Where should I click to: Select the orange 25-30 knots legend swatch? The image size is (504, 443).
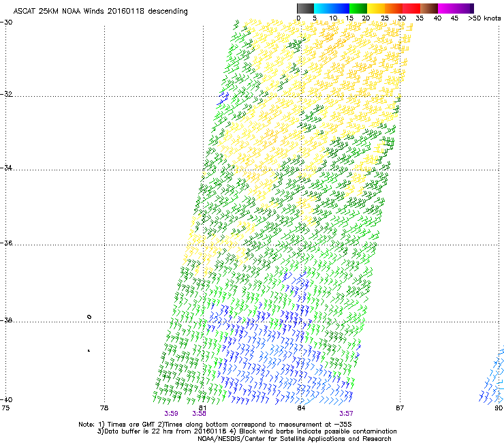click(x=394, y=8)
